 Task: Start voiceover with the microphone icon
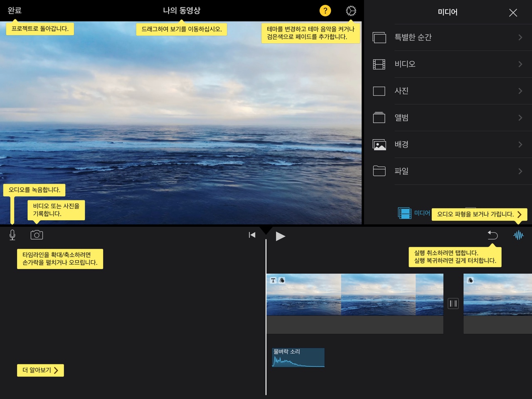click(12, 235)
